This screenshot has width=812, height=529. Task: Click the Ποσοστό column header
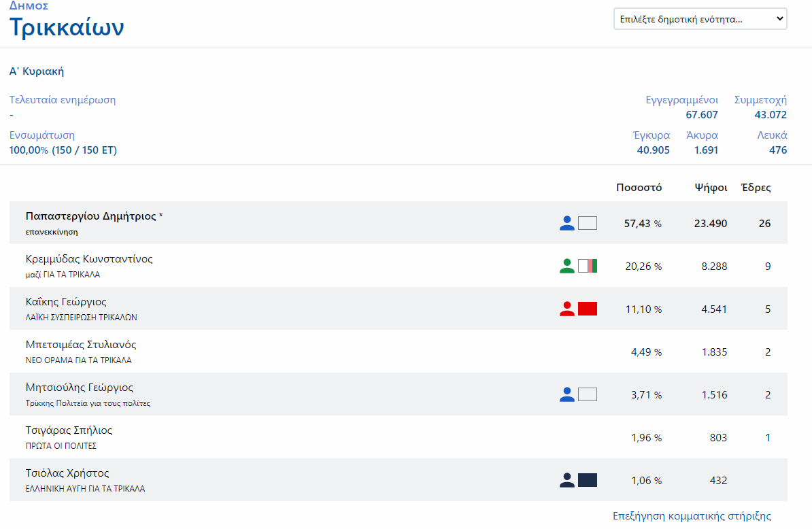tap(639, 188)
